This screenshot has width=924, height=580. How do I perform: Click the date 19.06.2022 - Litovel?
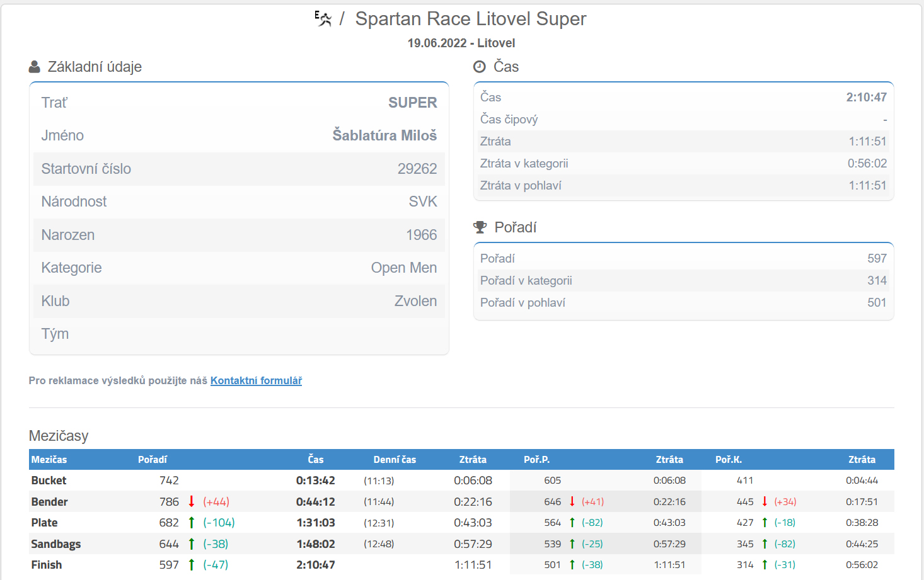click(x=461, y=43)
